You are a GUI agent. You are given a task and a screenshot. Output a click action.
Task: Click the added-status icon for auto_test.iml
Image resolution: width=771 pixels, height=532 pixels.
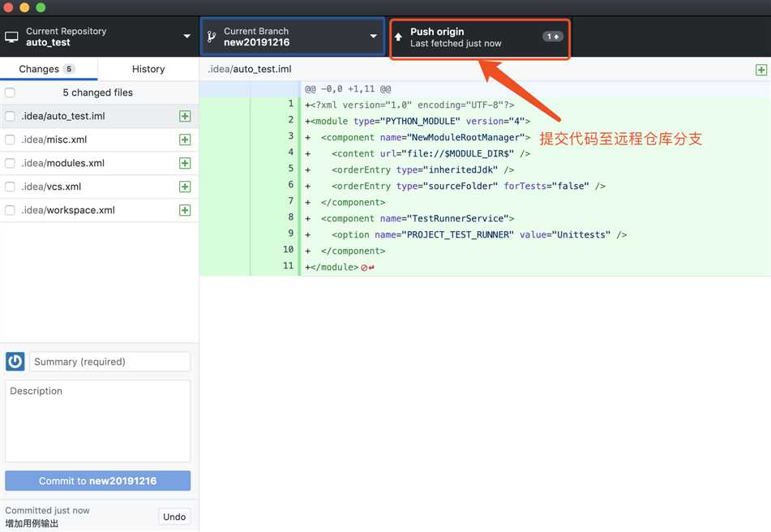pos(185,116)
